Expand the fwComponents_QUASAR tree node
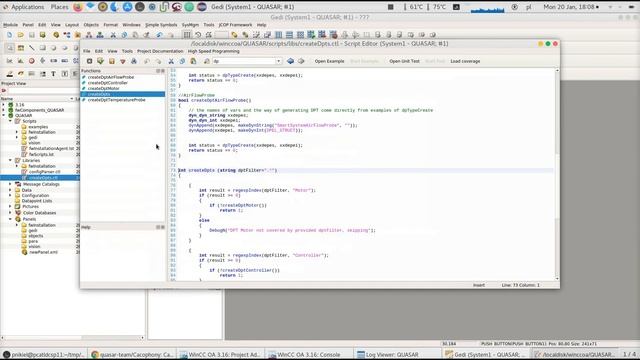Image resolution: width=640 pixels, height=360 pixels. pyautogui.click(x=4, y=110)
